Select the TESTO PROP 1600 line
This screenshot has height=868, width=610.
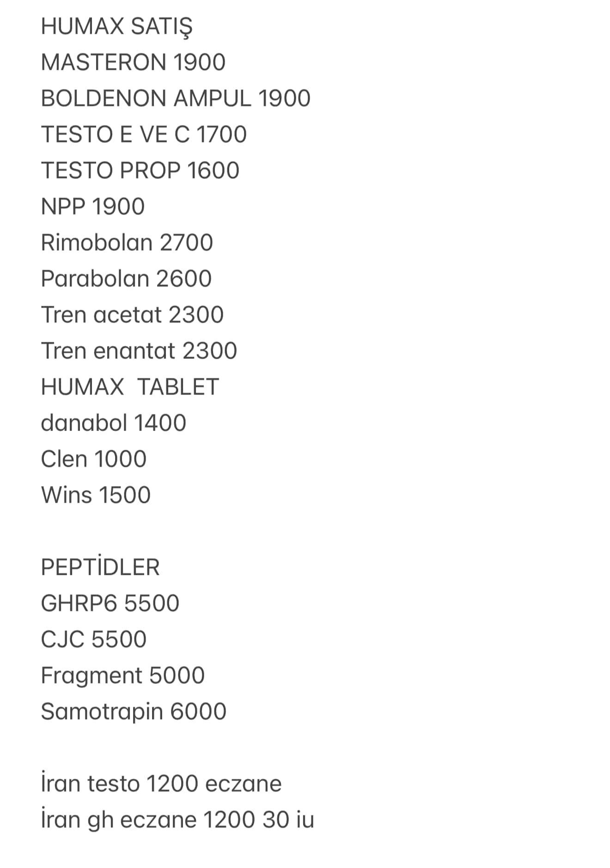[140, 170]
